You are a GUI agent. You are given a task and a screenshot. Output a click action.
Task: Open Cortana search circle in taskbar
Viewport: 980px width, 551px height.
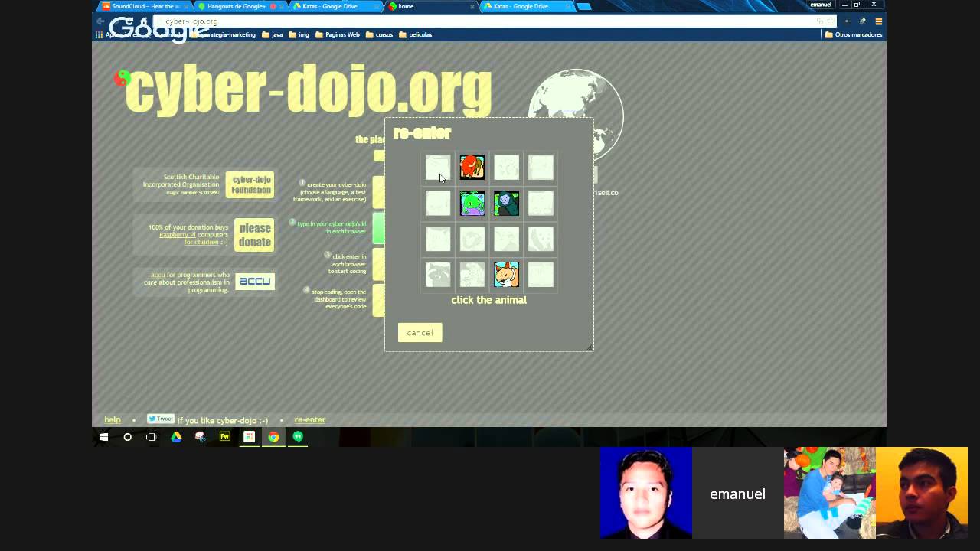127,437
